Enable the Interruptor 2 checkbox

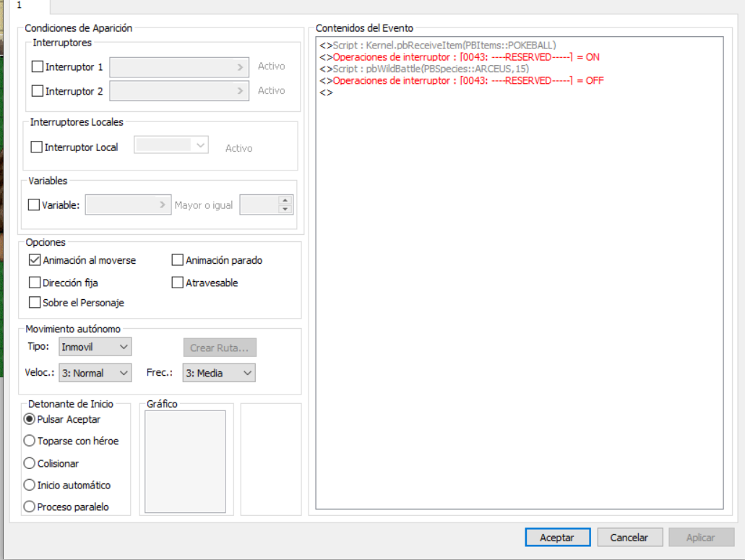point(38,92)
